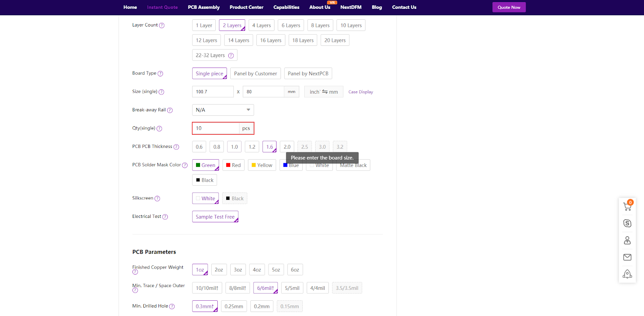Pick the Red solder mask color
This screenshot has width=644, height=316.
click(233, 165)
